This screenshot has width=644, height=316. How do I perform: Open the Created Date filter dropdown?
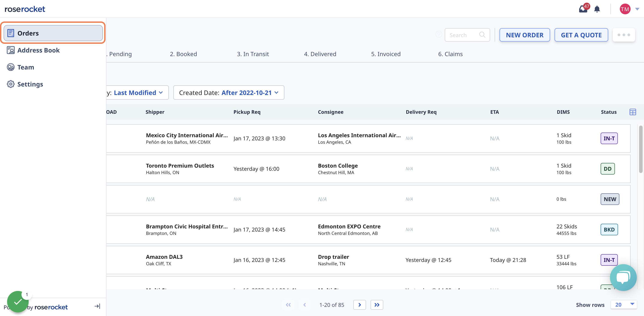click(x=229, y=93)
